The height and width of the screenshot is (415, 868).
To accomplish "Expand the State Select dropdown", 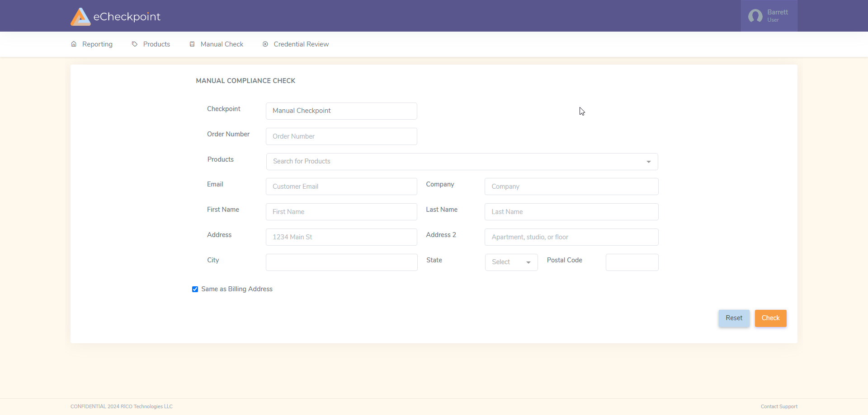I will [x=511, y=262].
